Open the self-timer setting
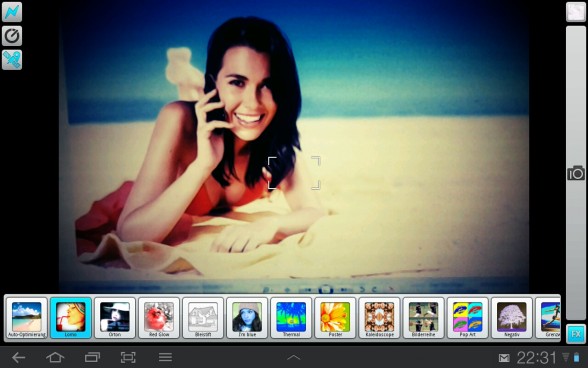Image resolution: width=588 pixels, height=368 pixels. pos(12,36)
